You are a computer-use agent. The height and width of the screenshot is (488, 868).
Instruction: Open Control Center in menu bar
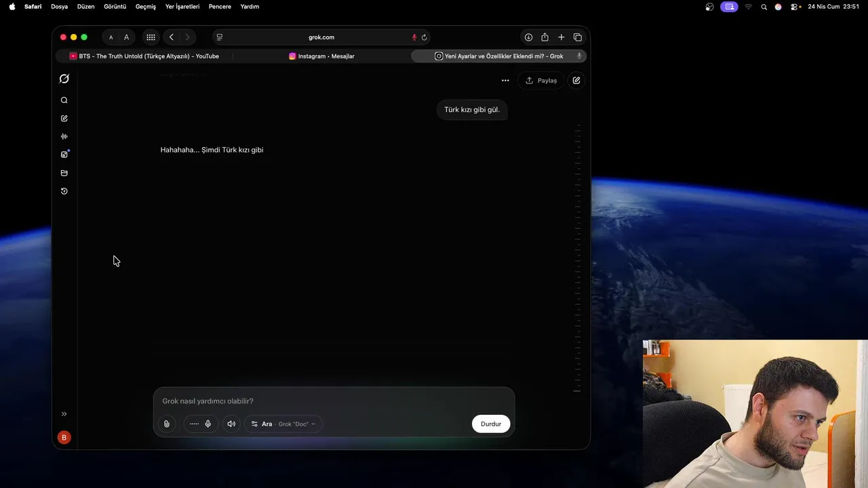(795, 7)
